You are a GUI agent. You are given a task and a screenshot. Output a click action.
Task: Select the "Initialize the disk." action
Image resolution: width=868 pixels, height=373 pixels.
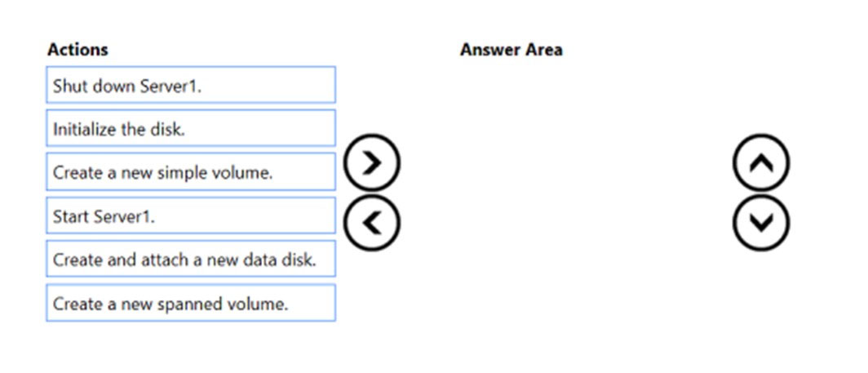point(190,128)
